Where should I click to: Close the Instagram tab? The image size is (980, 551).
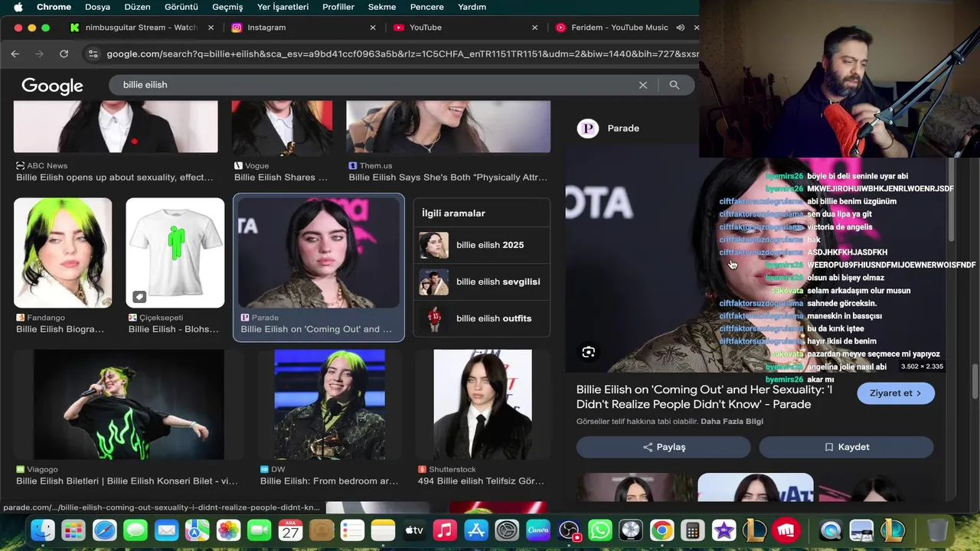click(x=373, y=28)
